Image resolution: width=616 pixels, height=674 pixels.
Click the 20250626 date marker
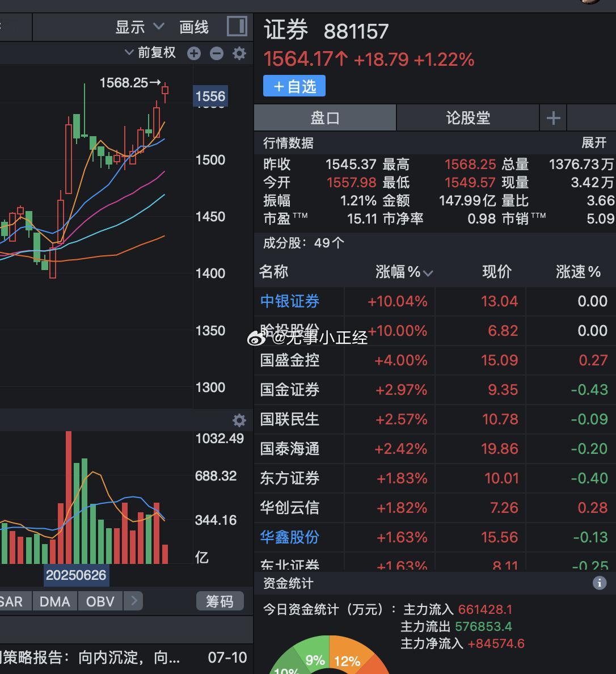[x=76, y=575]
